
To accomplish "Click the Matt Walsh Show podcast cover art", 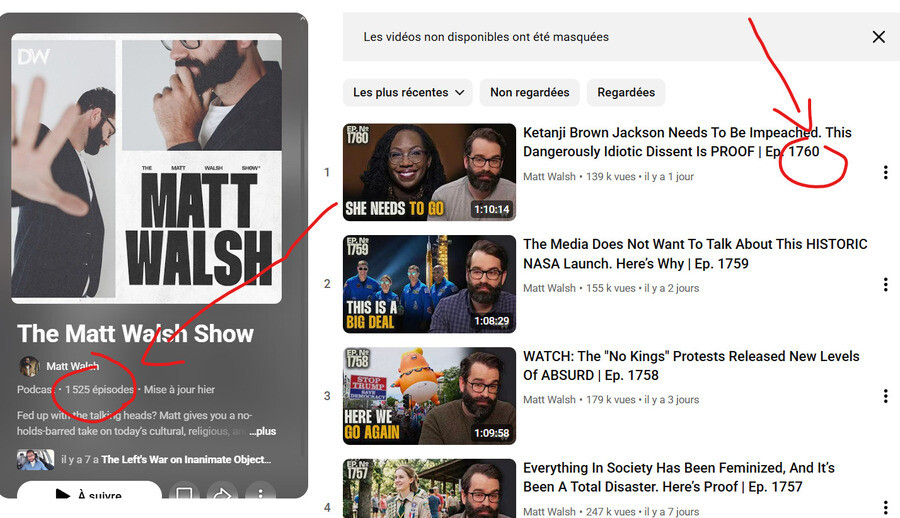I will [146, 168].
